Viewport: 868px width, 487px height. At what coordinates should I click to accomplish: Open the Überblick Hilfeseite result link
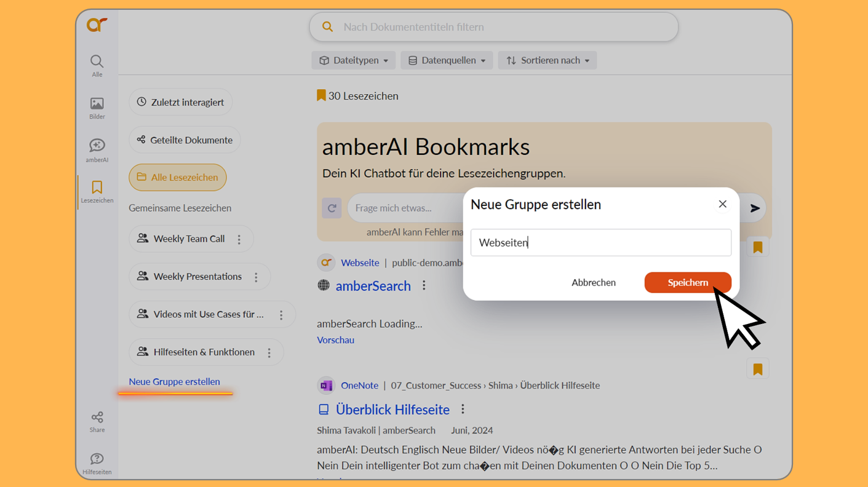tap(392, 410)
